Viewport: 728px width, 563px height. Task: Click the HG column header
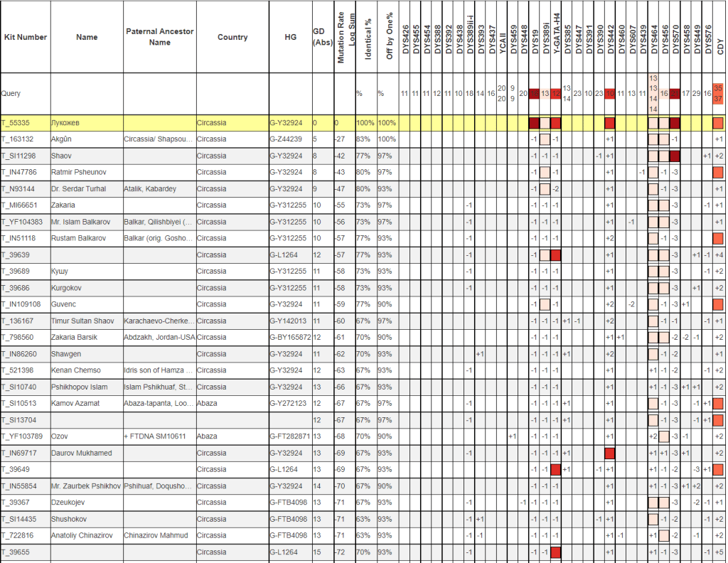pyautogui.click(x=290, y=37)
